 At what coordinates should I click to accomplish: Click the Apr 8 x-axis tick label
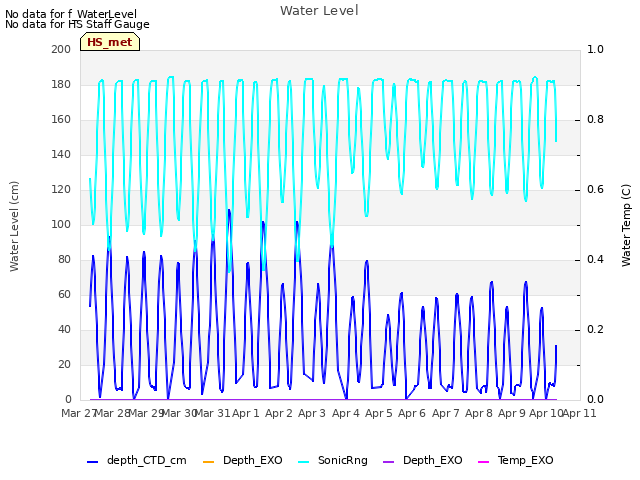[x=479, y=413]
